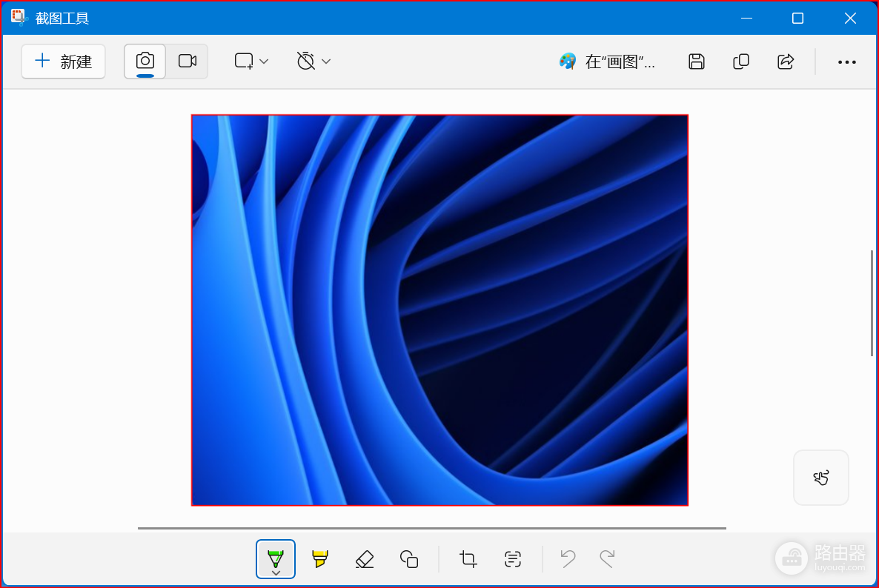Click the 新建 new snip button
Viewport: 879px width, 588px height.
63,61
